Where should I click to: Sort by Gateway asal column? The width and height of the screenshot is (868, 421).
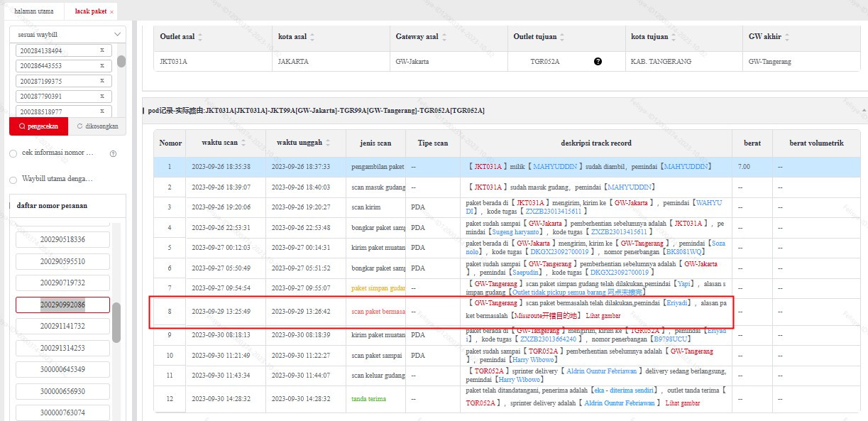[x=446, y=37]
